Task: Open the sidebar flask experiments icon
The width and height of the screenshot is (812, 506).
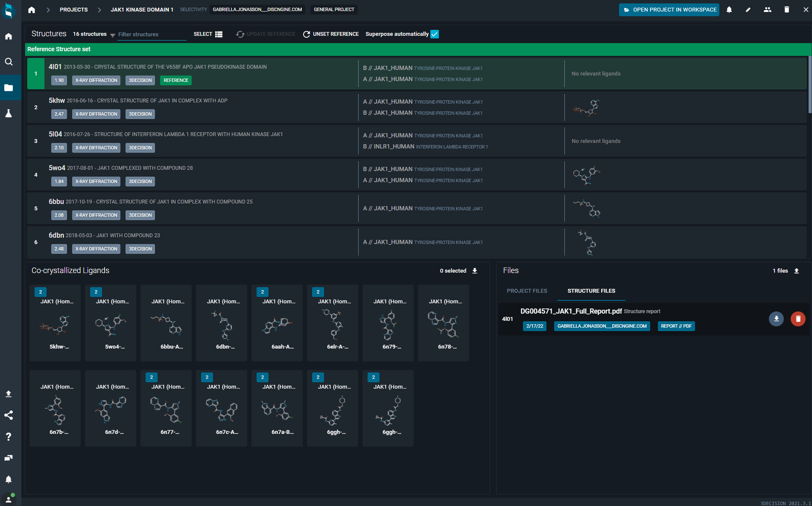Action: 9,113
